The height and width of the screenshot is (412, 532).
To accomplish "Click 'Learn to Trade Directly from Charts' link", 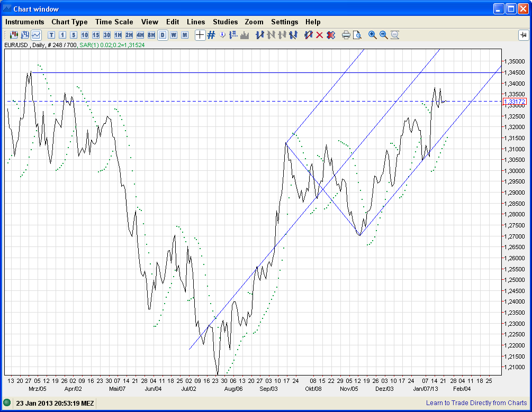I will click(x=476, y=403).
